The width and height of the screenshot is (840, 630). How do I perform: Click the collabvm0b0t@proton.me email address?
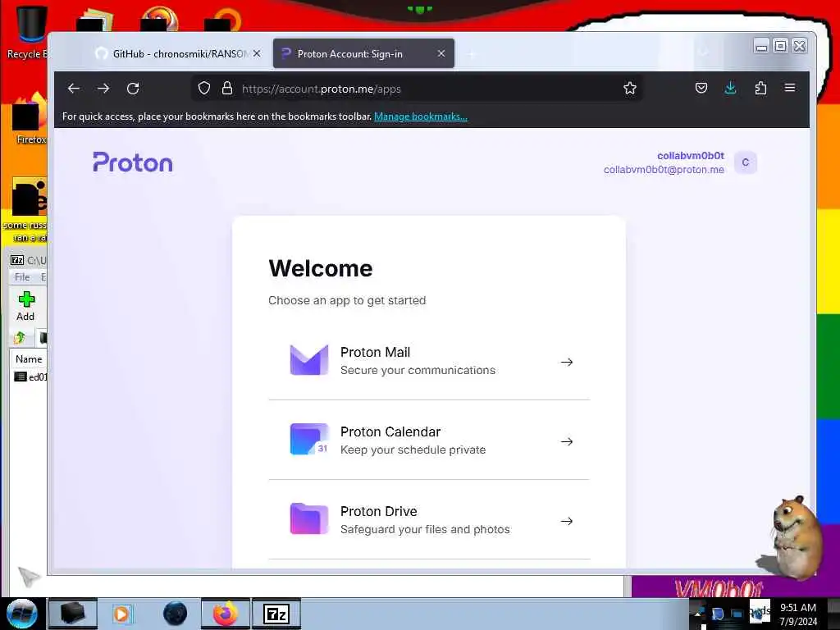click(664, 170)
